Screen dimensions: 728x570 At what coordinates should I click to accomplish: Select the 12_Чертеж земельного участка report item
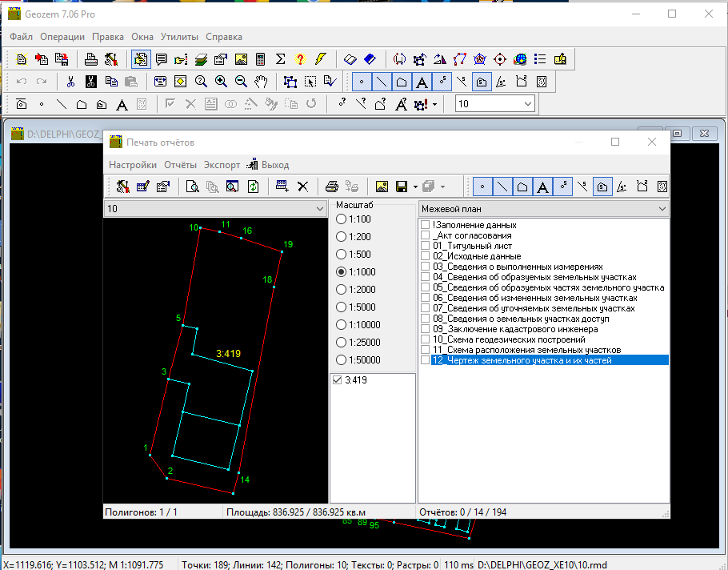click(x=522, y=360)
